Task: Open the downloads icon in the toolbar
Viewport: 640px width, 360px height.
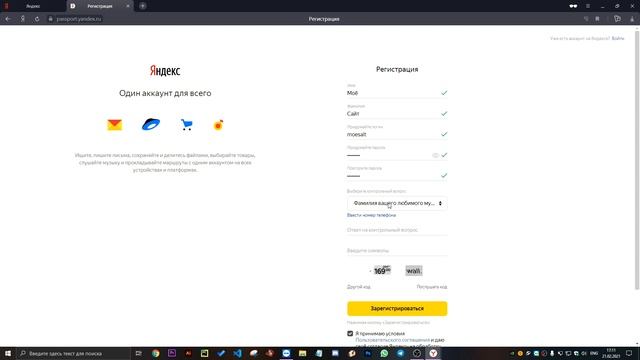Action: coord(632,19)
